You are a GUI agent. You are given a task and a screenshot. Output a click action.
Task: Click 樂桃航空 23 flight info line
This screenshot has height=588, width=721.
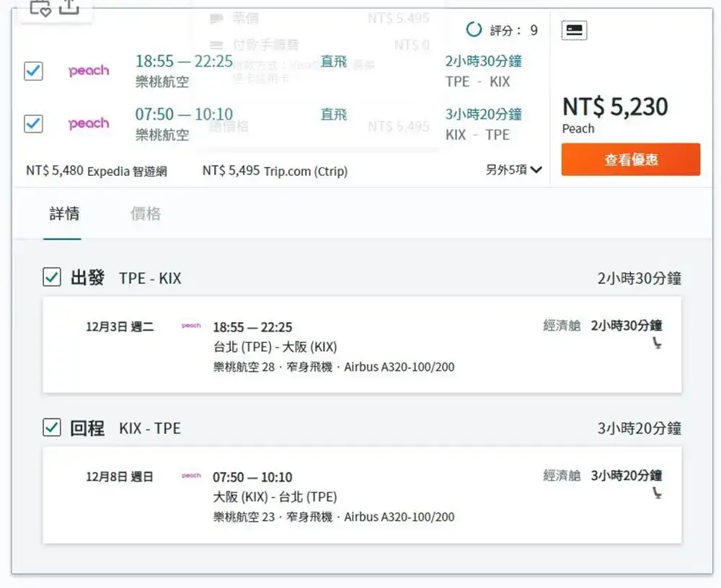click(x=334, y=517)
